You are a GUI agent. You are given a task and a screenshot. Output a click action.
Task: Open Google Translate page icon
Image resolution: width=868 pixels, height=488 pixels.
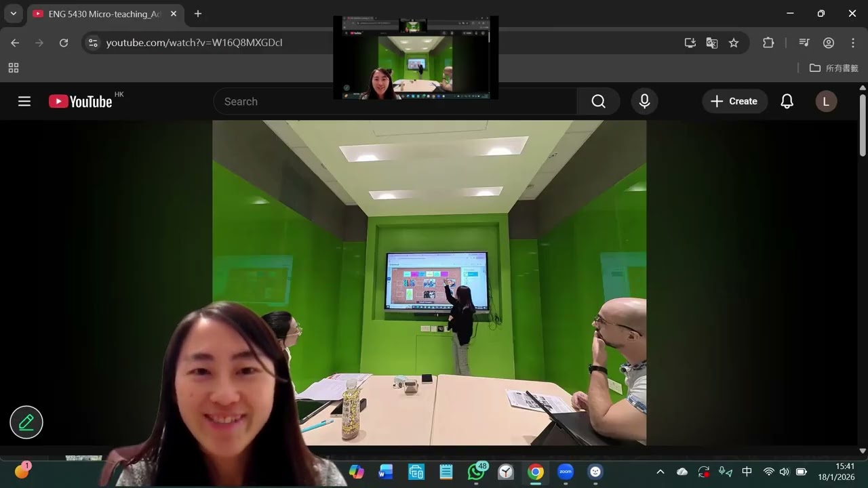click(712, 43)
